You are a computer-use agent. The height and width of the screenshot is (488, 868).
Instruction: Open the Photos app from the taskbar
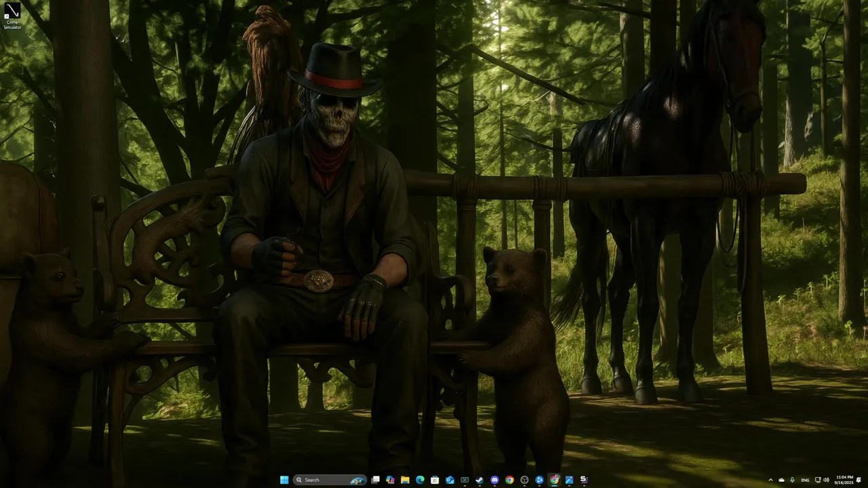[x=569, y=480]
